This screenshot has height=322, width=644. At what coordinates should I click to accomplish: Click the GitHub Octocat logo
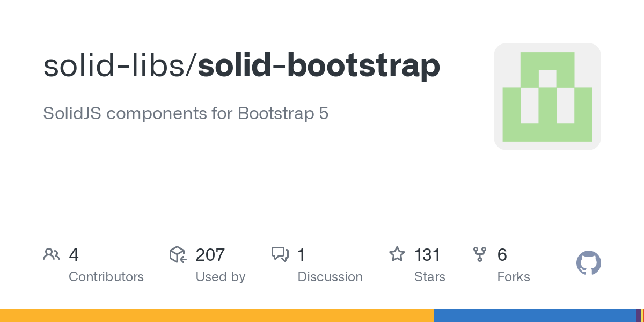click(x=588, y=264)
